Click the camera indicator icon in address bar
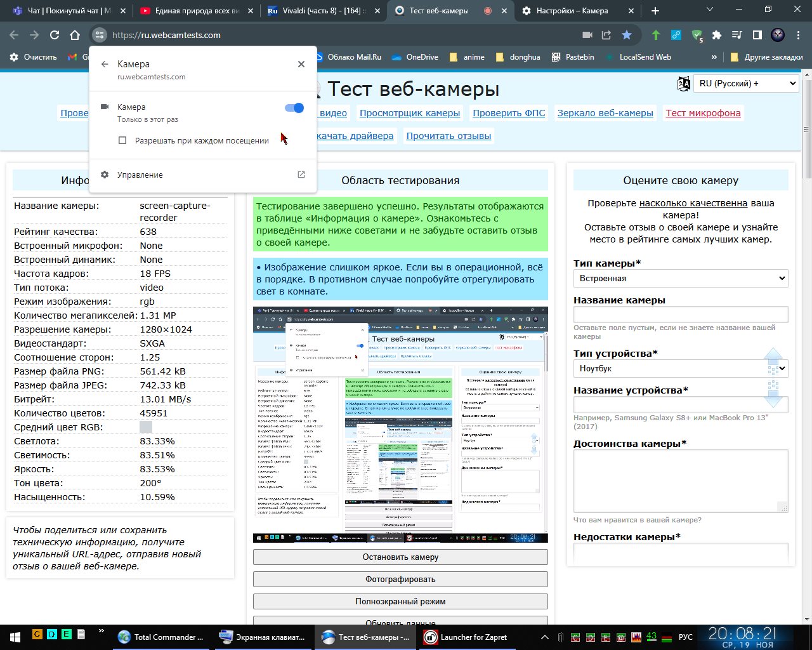The height and width of the screenshot is (650, 812). click(587, 35)
